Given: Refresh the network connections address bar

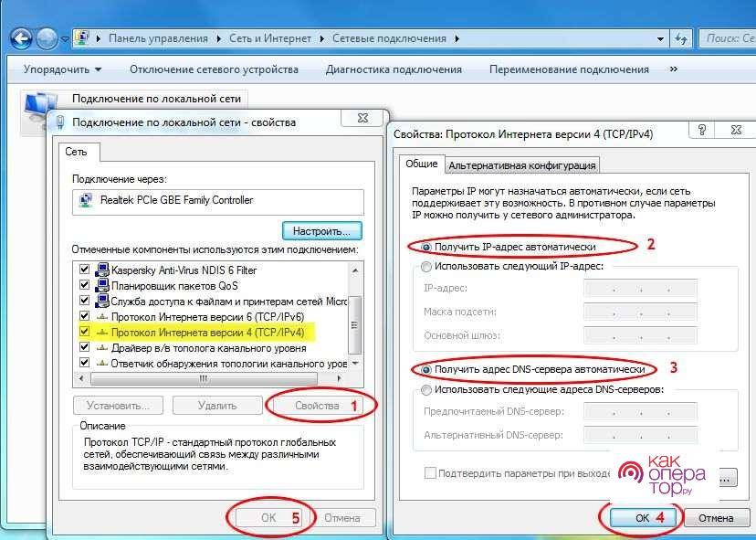Looking at the screenshot, I should [x=681, y=38].
